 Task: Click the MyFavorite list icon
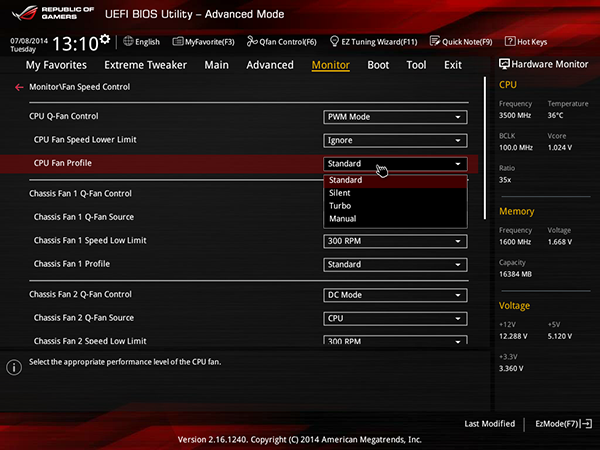(x=178, y=41)
